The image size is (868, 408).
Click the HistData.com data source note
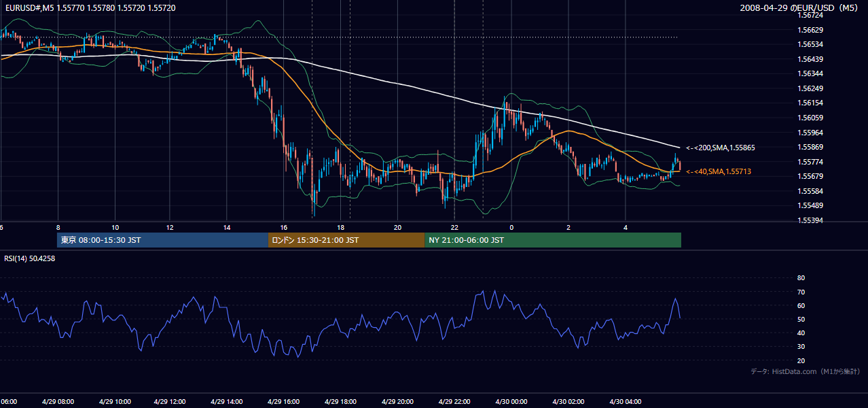(x=806, y=371)
